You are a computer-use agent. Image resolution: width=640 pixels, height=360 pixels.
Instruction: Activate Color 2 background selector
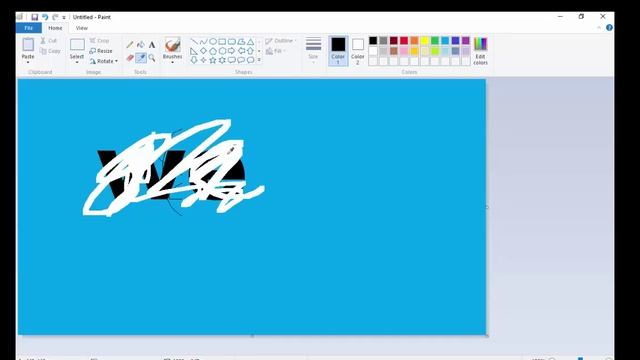pos(358,51)
